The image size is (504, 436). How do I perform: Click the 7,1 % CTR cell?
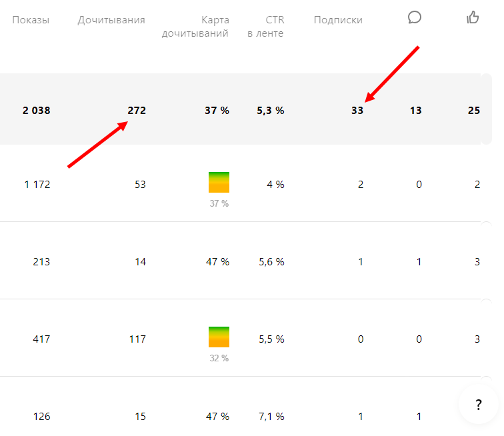click(x=270, y=417)
